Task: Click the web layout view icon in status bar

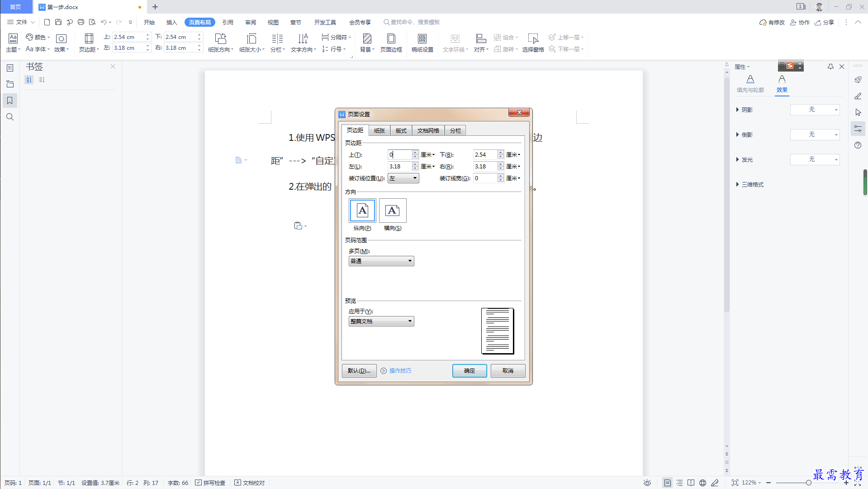Action: (x=702, y=483)
